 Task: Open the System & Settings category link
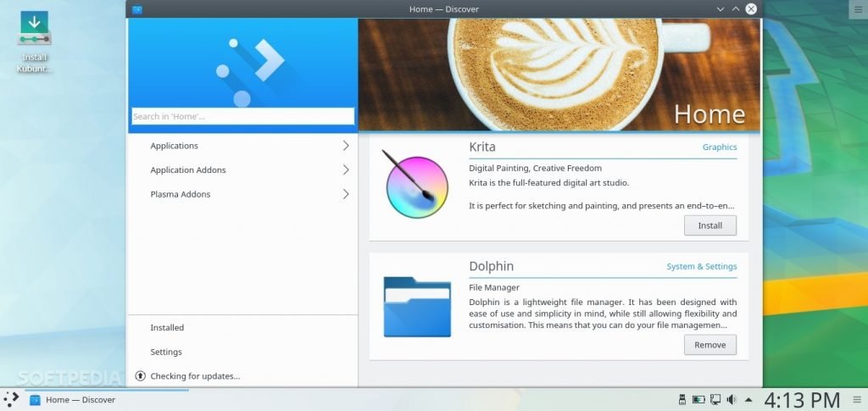[701, 267]
